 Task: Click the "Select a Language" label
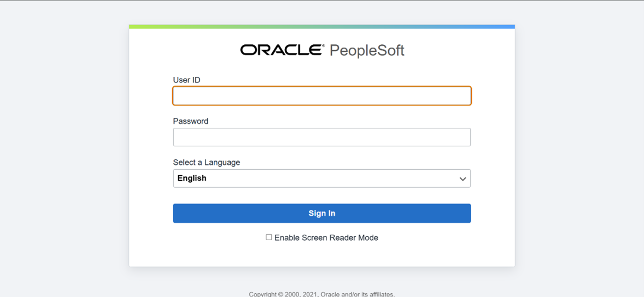pyautogui.click(x=207, y=163)
